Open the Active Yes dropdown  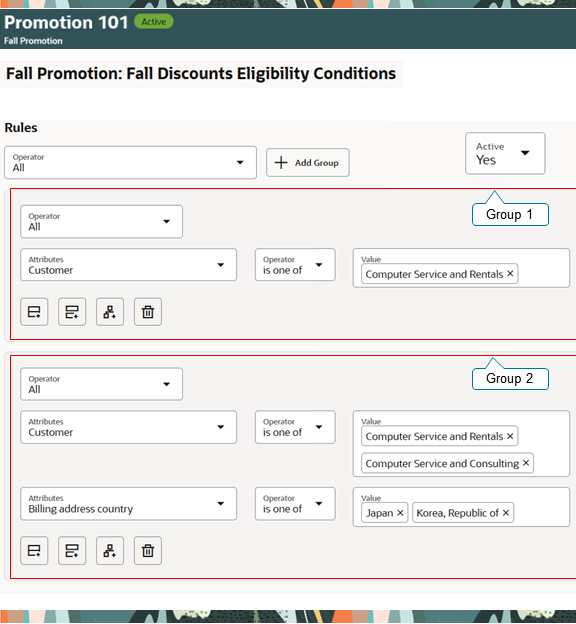tap(505, 153)
